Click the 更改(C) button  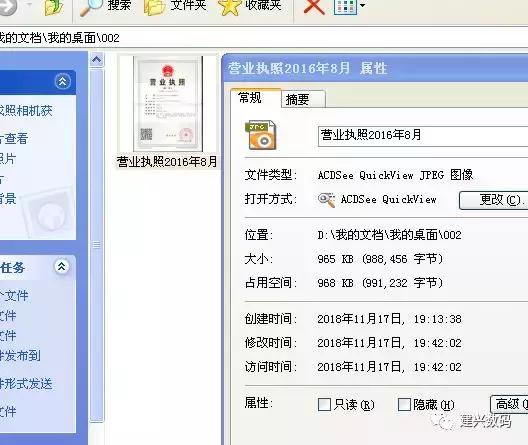[x=494, y=200]
